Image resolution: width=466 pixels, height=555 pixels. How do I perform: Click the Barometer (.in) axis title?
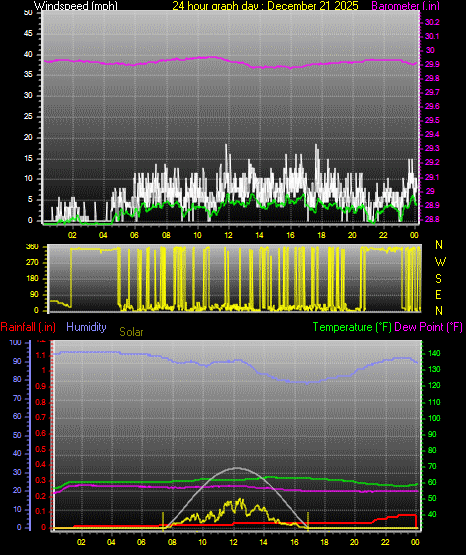point(405,6)
